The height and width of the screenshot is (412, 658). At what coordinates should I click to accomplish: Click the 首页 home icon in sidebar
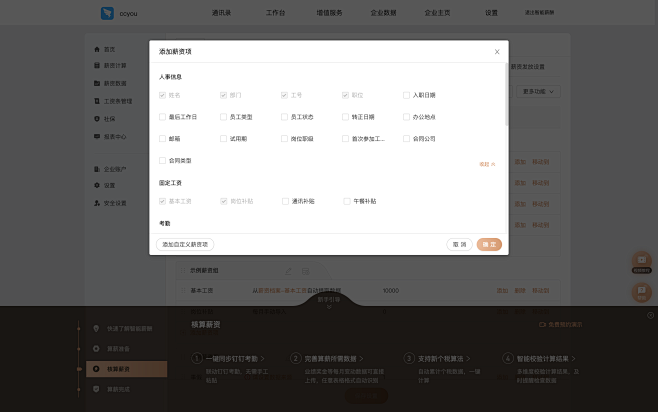click(97, 49)
